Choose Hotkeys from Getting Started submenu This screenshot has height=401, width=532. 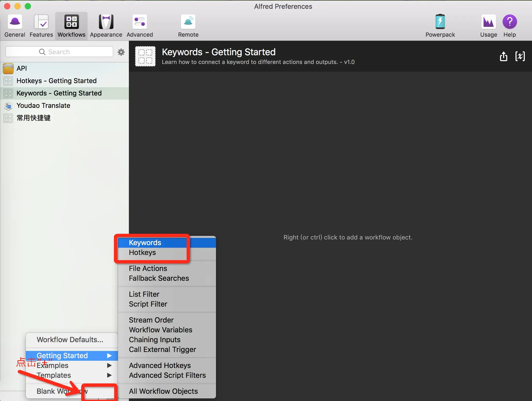142,252
